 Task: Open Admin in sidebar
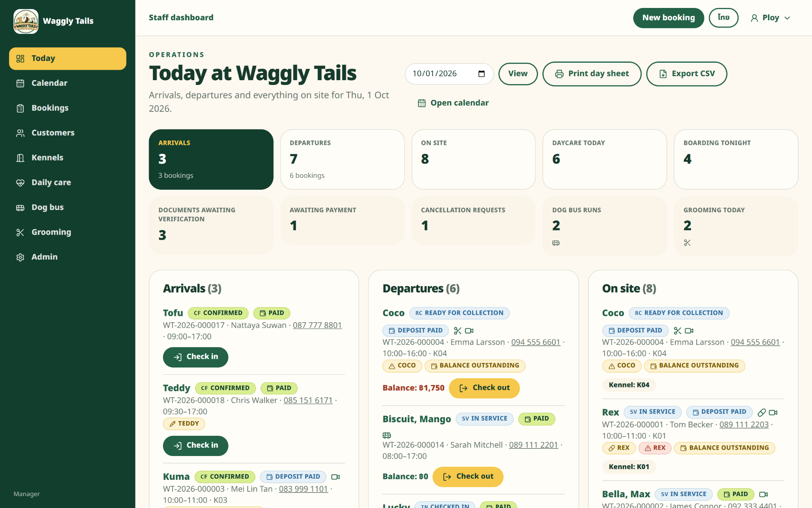[67, 257]
